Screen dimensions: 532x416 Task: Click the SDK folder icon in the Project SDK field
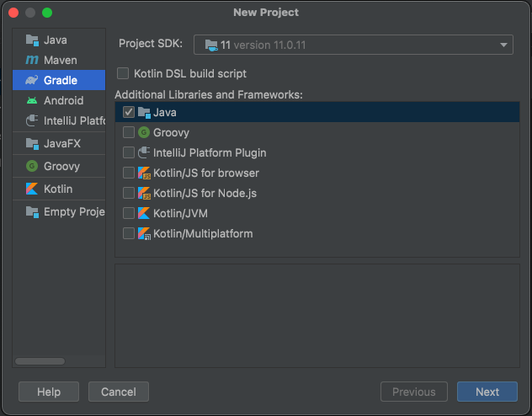coord(211,45)
